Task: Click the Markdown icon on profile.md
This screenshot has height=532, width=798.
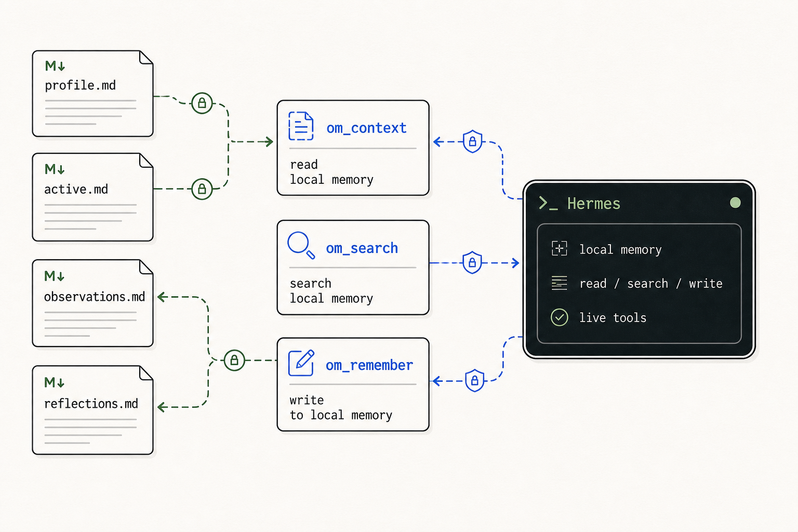Action: click(x=55, y=66)
